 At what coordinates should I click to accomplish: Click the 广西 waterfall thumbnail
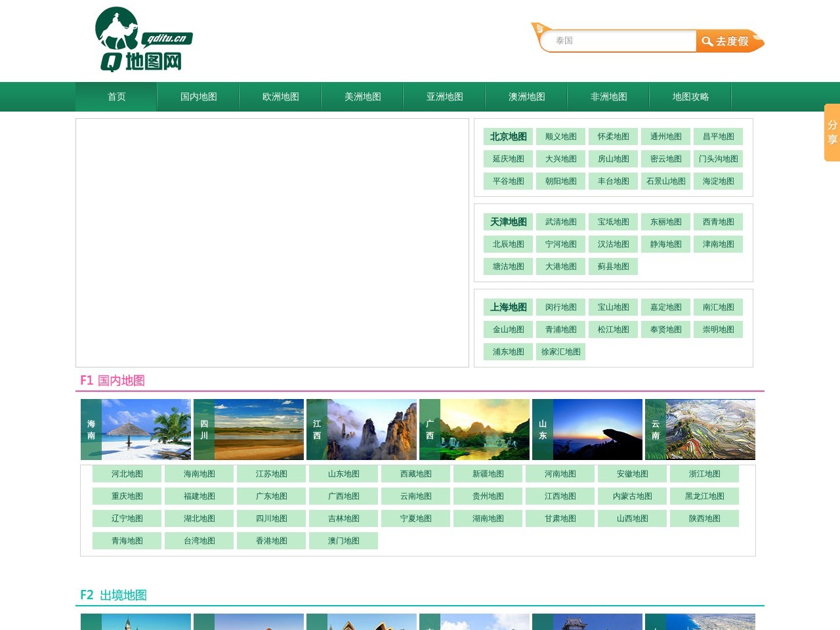(x=474, y=429)
